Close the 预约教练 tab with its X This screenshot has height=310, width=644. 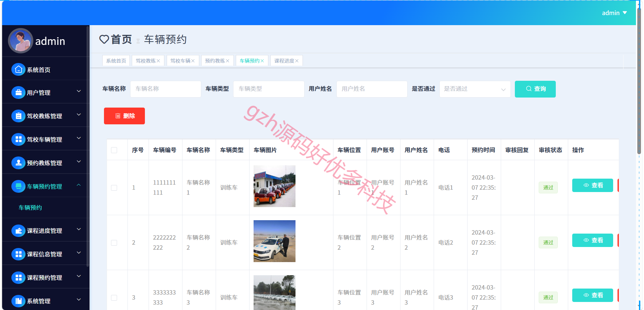[x=227, y=61]
